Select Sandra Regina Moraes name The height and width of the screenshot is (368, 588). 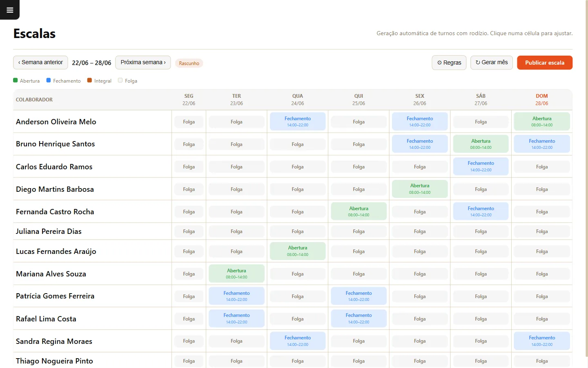pyautogui.click(x=54, y=341)
